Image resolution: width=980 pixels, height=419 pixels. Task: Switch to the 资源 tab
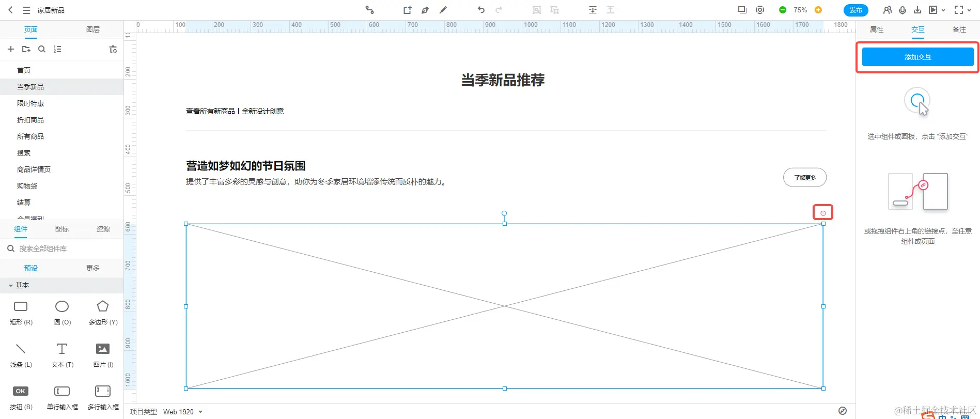tap(103, 229)
